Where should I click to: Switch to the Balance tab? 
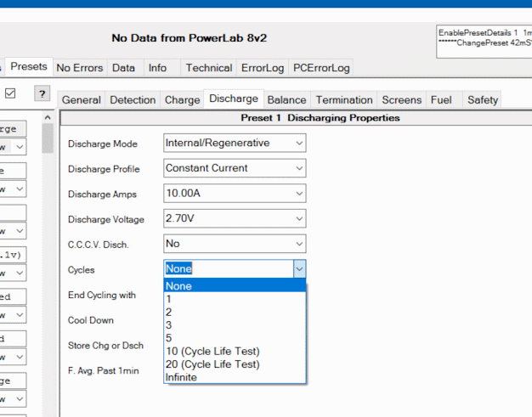point(286,99)
